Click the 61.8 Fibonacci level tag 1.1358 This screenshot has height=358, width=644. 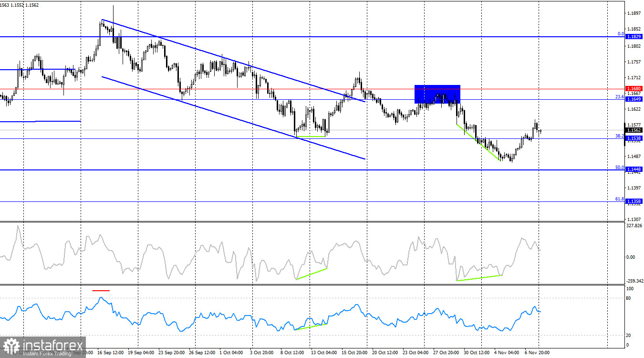634,201
